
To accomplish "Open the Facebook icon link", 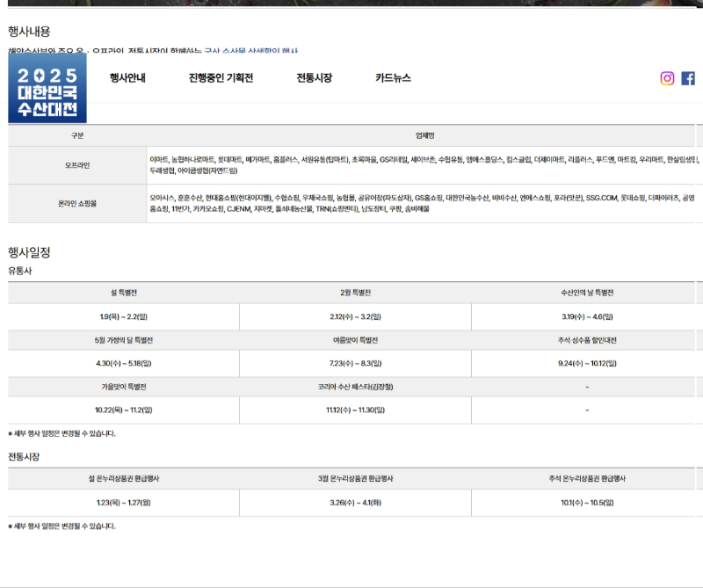I will point(688,78).
